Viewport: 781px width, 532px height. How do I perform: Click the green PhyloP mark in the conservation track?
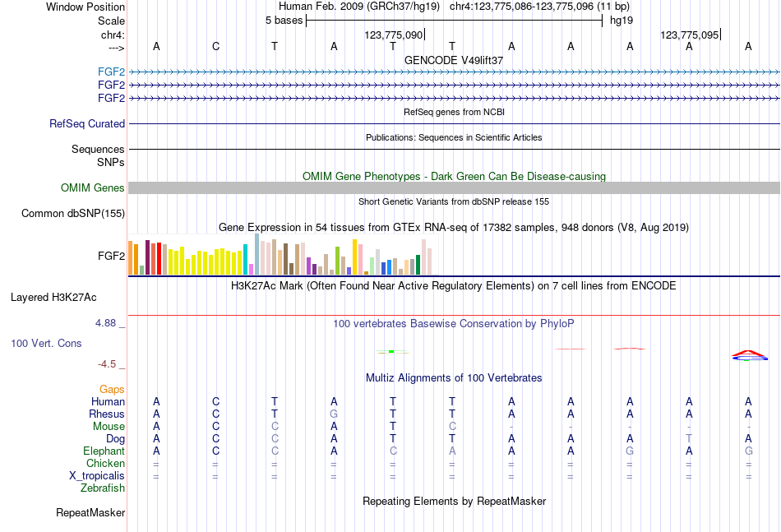(x=391, y=352)
